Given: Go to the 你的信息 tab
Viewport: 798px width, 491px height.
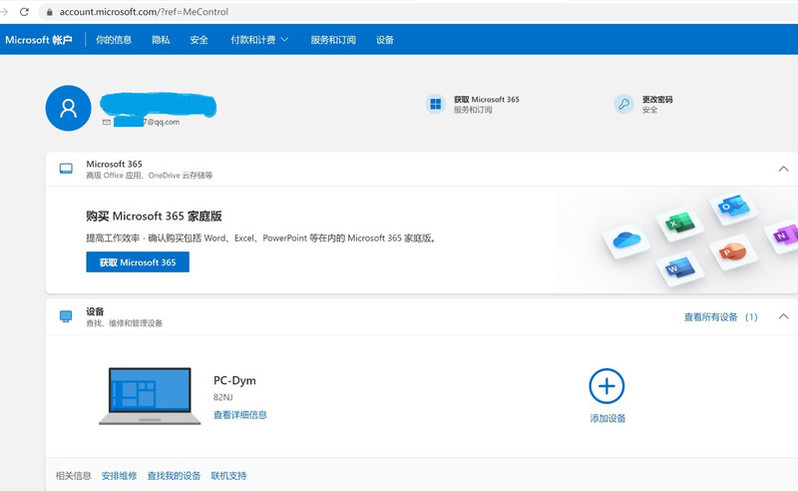Looking at the screenshot, I should coord(114,40).
